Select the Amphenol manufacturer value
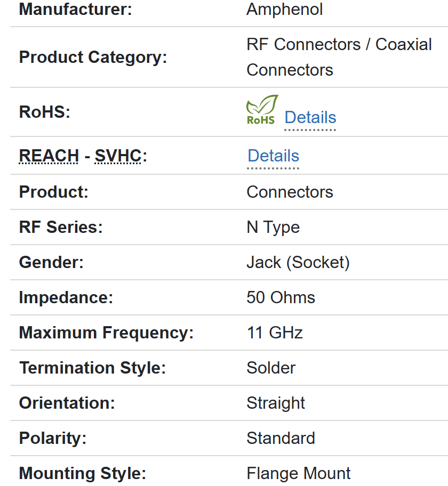This screenshot has height=486, width=448. tap(284, 9)
